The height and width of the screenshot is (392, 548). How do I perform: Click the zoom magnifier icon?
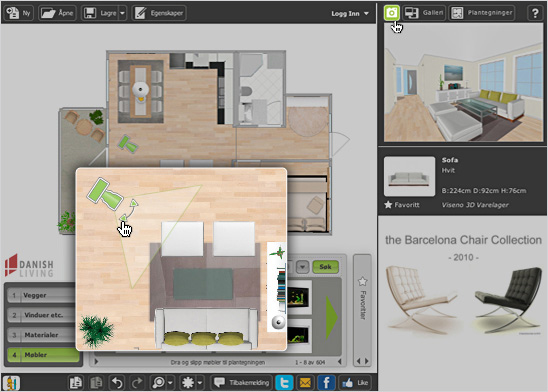158,383
